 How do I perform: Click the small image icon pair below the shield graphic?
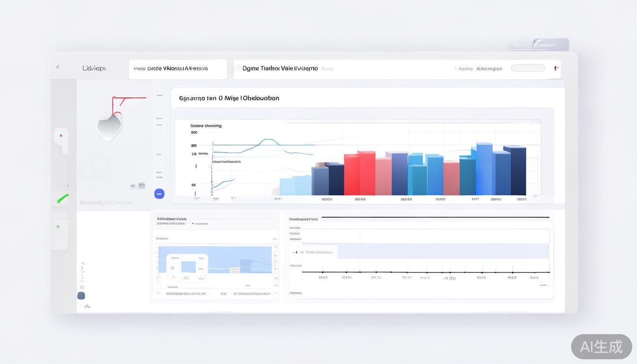[137, 186]
